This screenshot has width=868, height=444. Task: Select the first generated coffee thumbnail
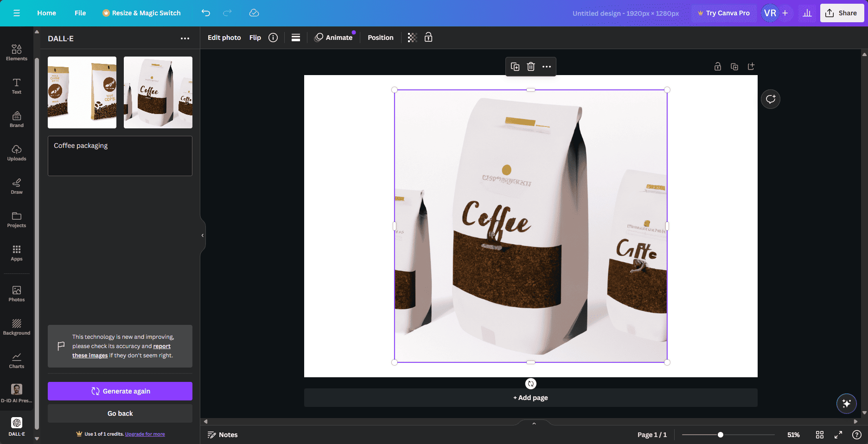click(x=82, y=92)
